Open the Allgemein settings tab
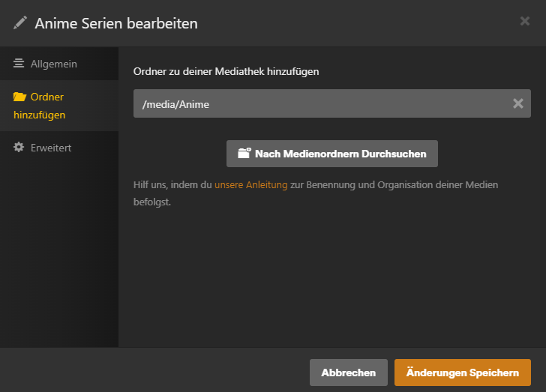This screenshot has width=546, height=392. tap(59, 64)
